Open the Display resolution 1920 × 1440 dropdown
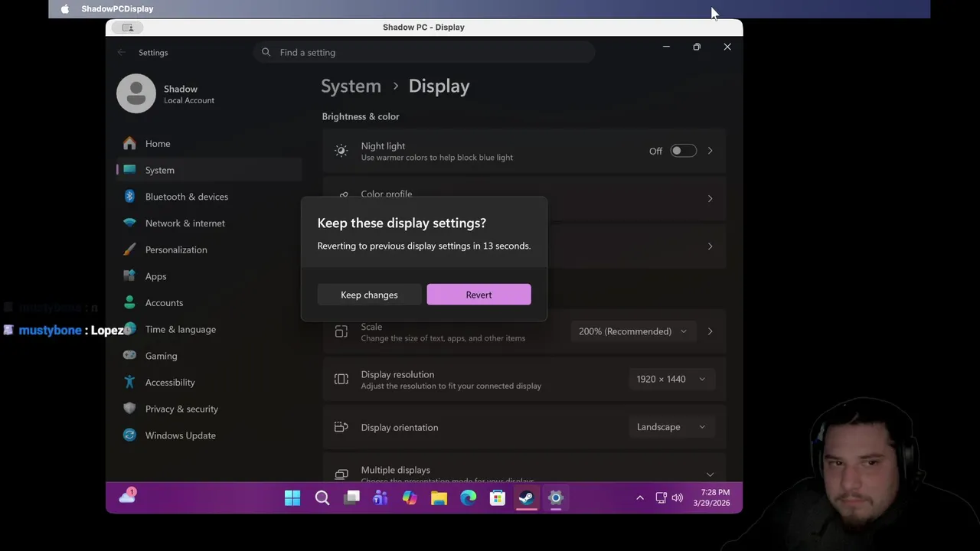 671,379
